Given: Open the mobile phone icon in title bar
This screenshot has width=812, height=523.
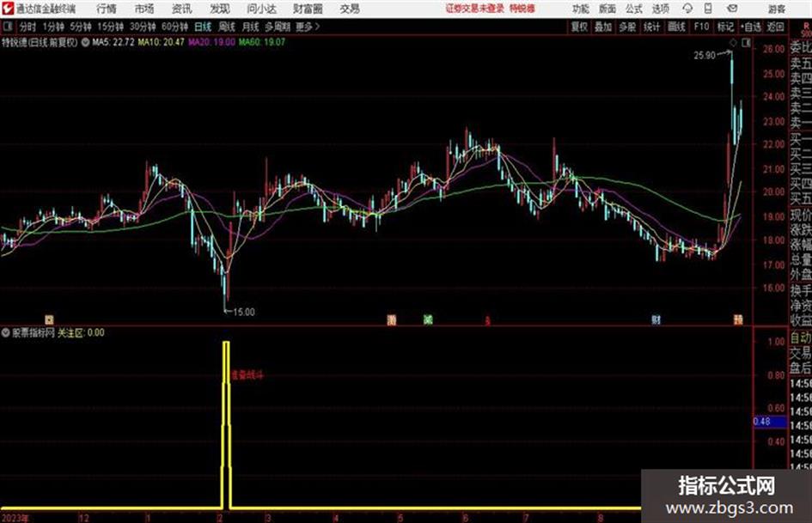Looking at the screenshot, I should (x=708, y=9).
